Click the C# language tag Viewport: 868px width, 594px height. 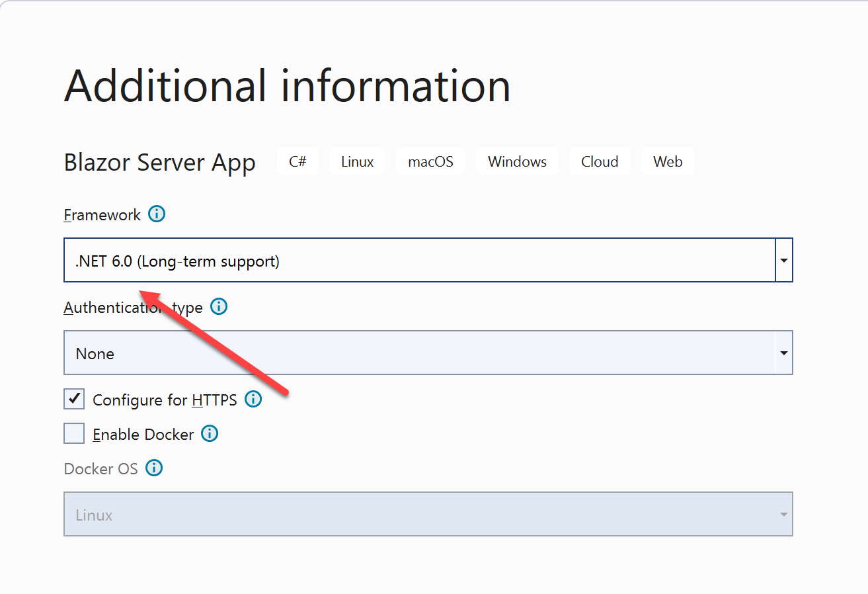297,161
